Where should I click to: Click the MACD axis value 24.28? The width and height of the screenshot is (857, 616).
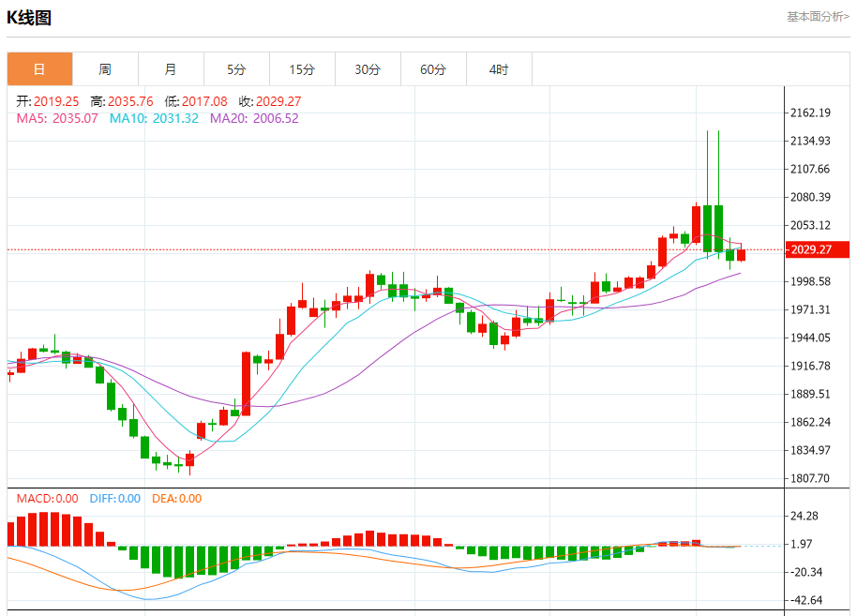804,516
